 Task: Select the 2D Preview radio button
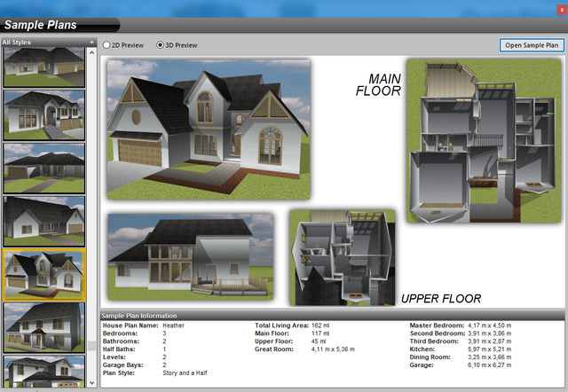click(107, 44)
